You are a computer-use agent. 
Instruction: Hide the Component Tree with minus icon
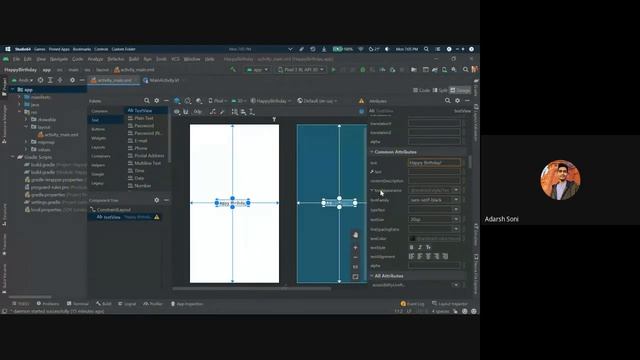[166, 200]
